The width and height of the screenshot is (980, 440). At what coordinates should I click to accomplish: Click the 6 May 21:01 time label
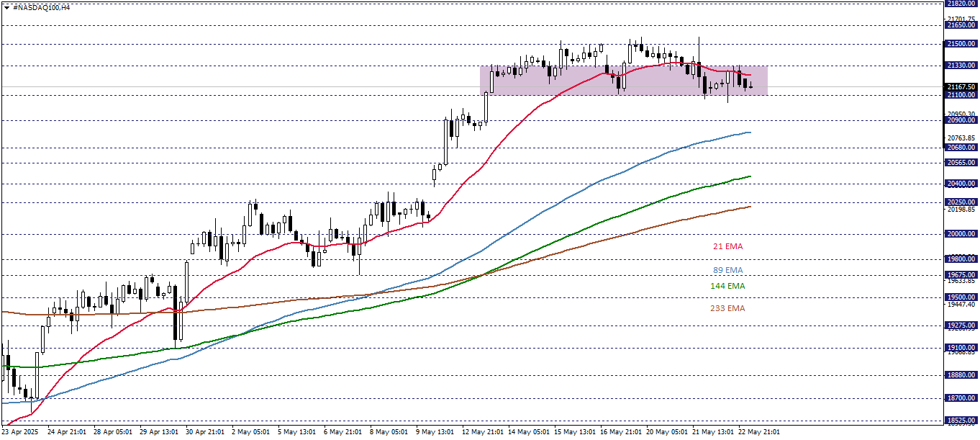(x=342, y=432)
